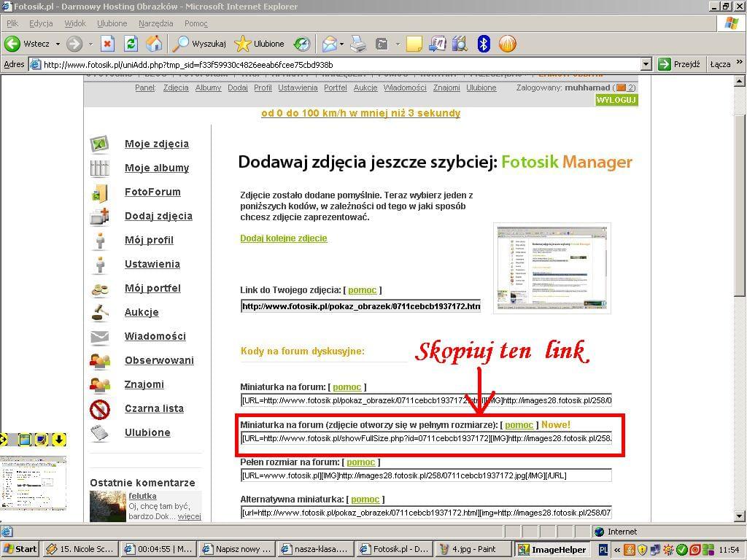Click the Ustawienia sidebar icon
The image size is (747, 560).
click(99, 265)
